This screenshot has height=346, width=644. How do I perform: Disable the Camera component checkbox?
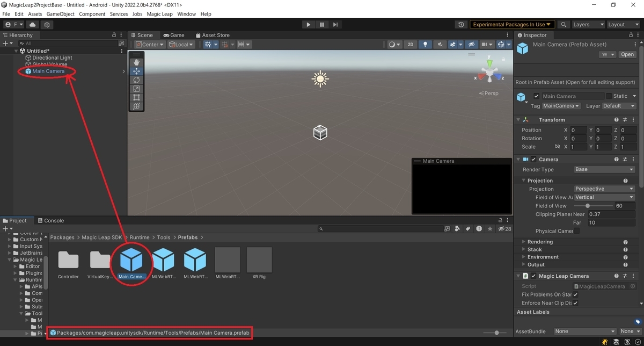(533, 160)
